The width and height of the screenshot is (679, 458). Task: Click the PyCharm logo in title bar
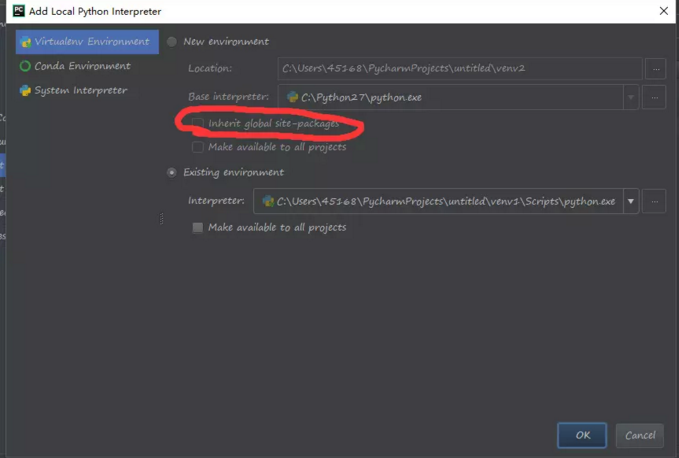click(x=13, y=10)
